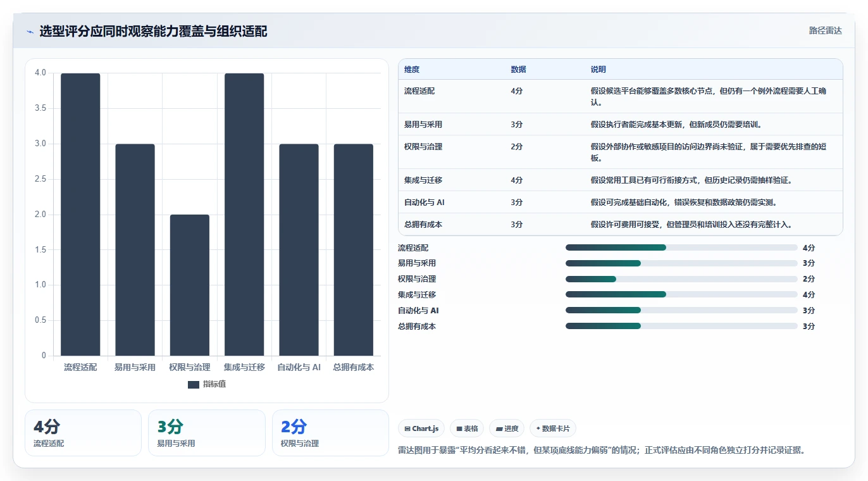Click the 数据 column header
Viewport: 868px width, 481px height.
click(x=518, y=70)
